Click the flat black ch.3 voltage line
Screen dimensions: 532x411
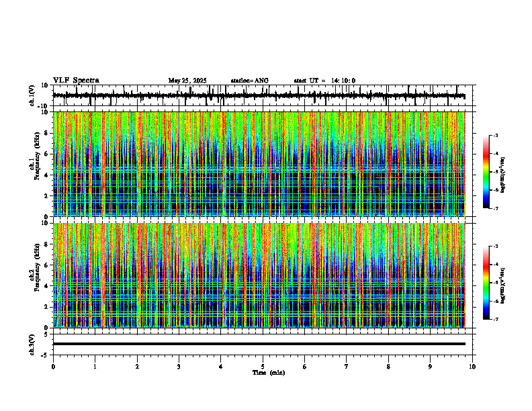(259, 344)
